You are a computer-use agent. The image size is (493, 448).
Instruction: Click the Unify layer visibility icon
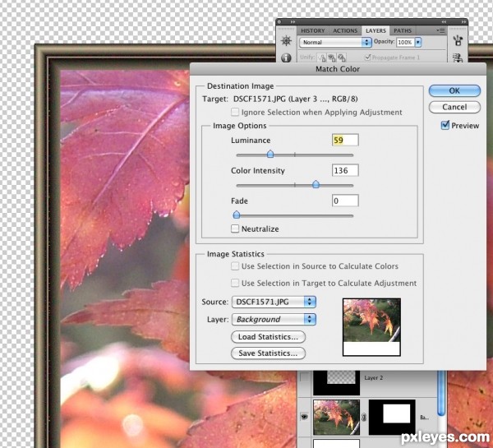tap(332, 58)
